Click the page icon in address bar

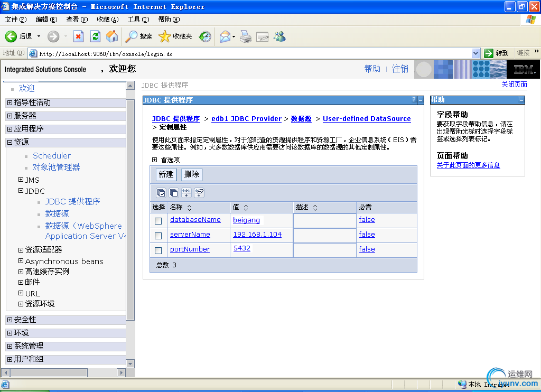click(x=33, y=53)
